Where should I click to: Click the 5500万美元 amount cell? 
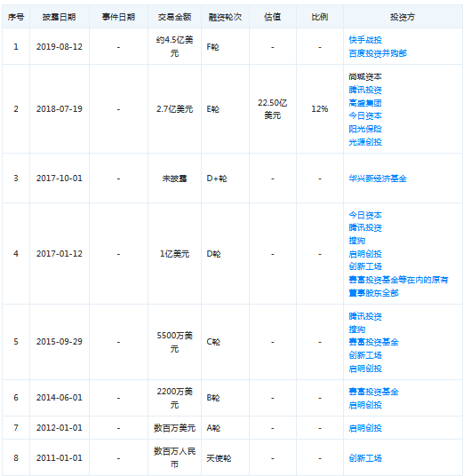[x=175, y=342]
